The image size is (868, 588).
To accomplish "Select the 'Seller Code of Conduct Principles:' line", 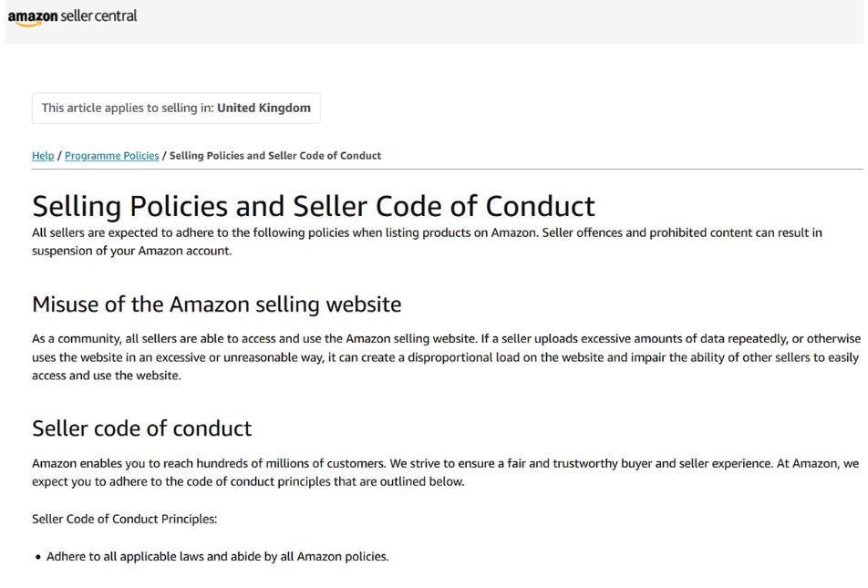I will click(x=125, y=519).
